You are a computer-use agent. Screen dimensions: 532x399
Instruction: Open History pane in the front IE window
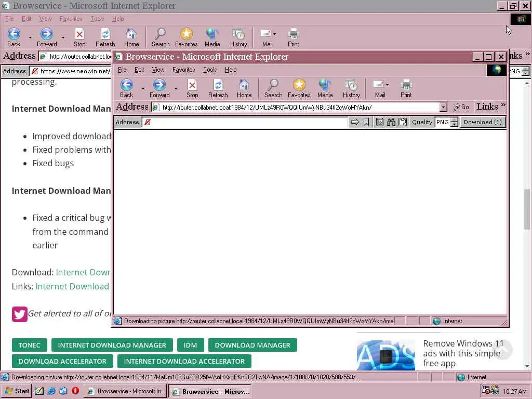click(x=351, y=88)
